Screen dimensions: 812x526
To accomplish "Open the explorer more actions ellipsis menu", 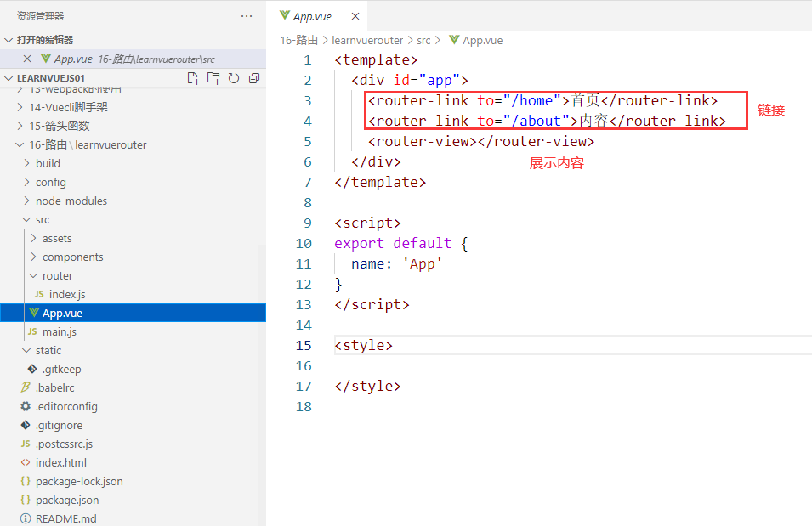I will pyautogui.click(x=247, y=16).
